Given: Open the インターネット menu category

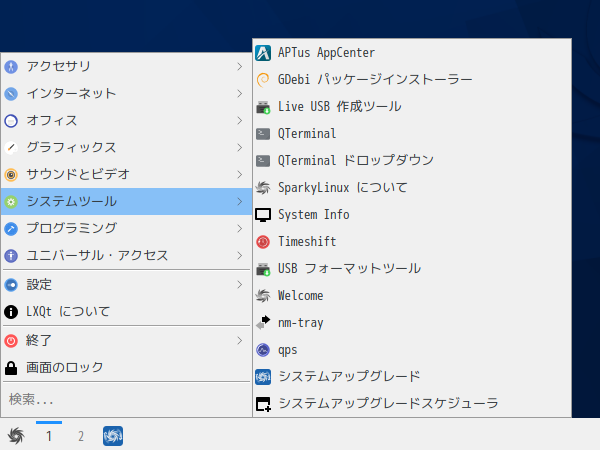Looking at the screenshot, I should click(126, 94).
